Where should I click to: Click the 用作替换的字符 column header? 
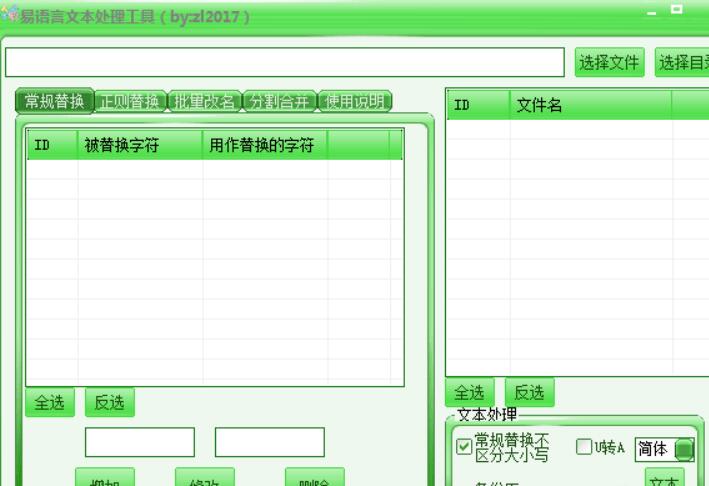[265, 145]
